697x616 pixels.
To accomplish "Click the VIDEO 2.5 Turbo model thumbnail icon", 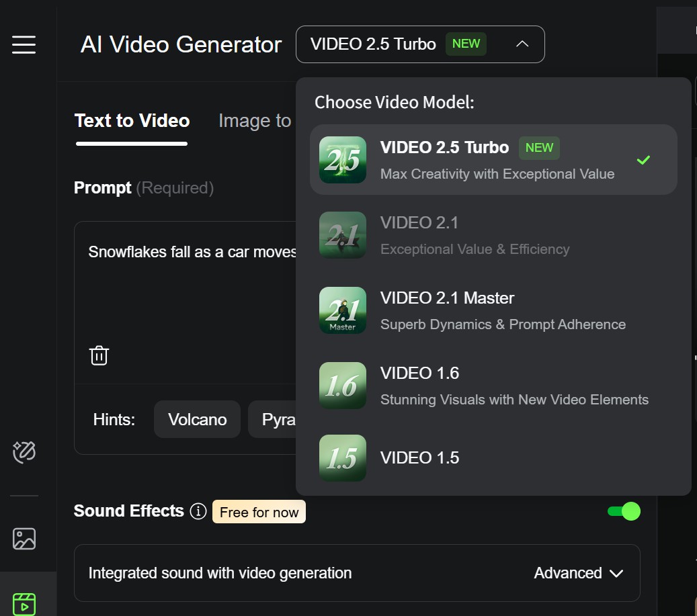I will click(x=343, y=159).
